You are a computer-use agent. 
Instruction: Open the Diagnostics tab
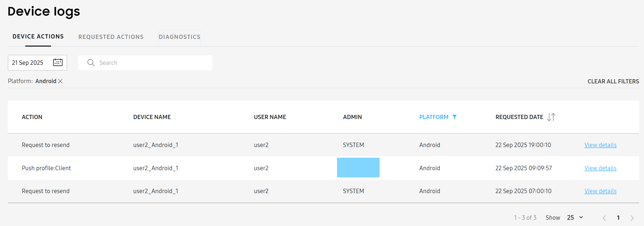point(180,37)
